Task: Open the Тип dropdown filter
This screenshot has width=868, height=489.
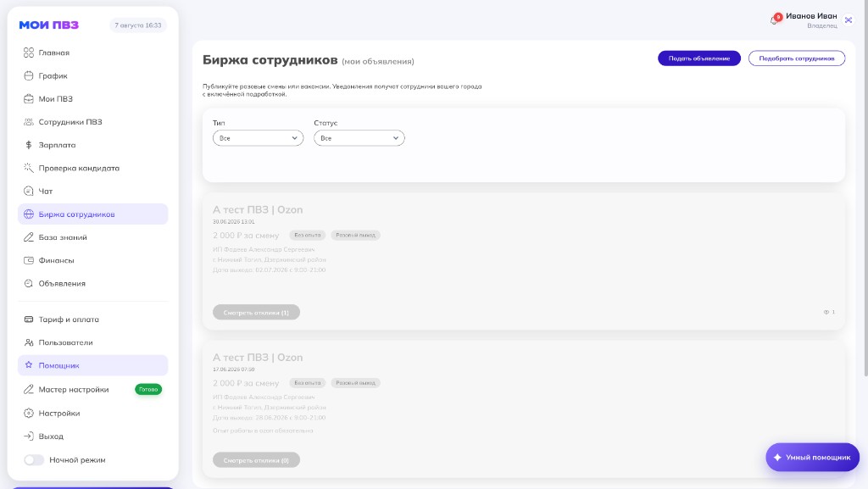Action: coord(258,138)
